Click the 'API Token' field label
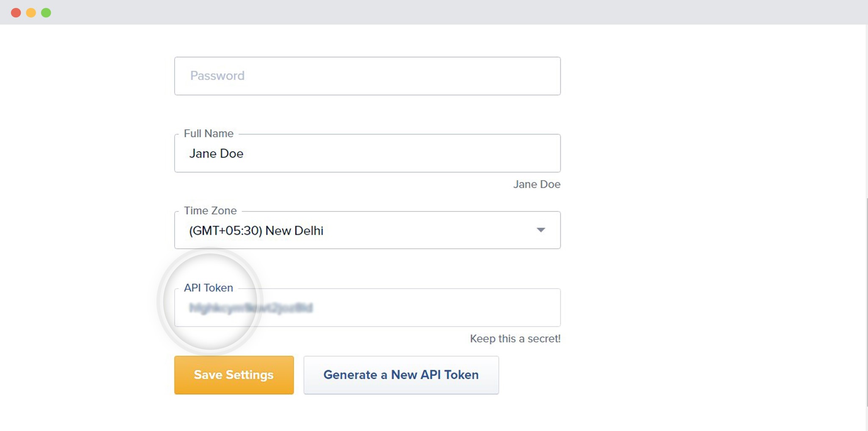Image resolution: width=868 pixels, height=431 pixels. point(209,288)
